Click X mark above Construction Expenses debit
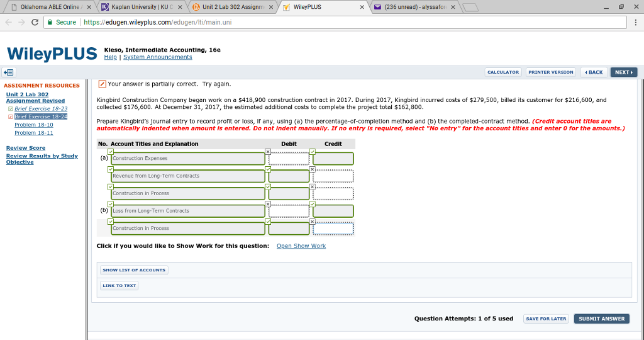This screenshot has height=340, width=644. pos(268,152)
